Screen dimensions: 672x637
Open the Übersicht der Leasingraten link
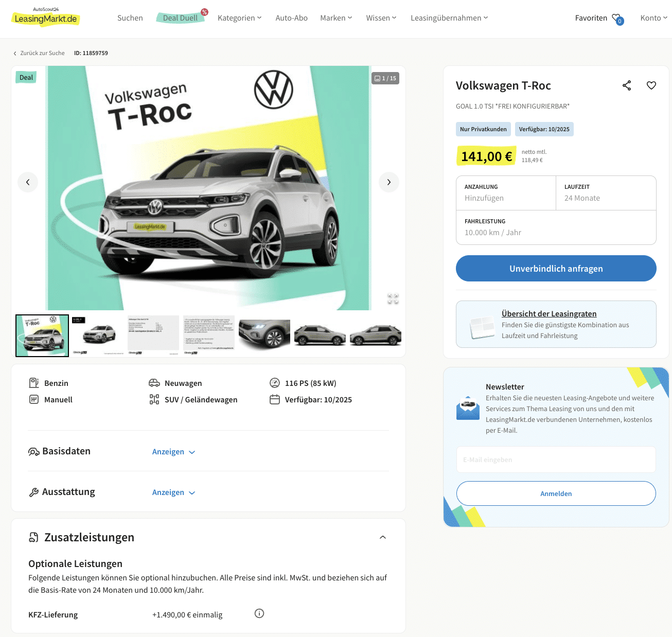(x=549, y=314)
